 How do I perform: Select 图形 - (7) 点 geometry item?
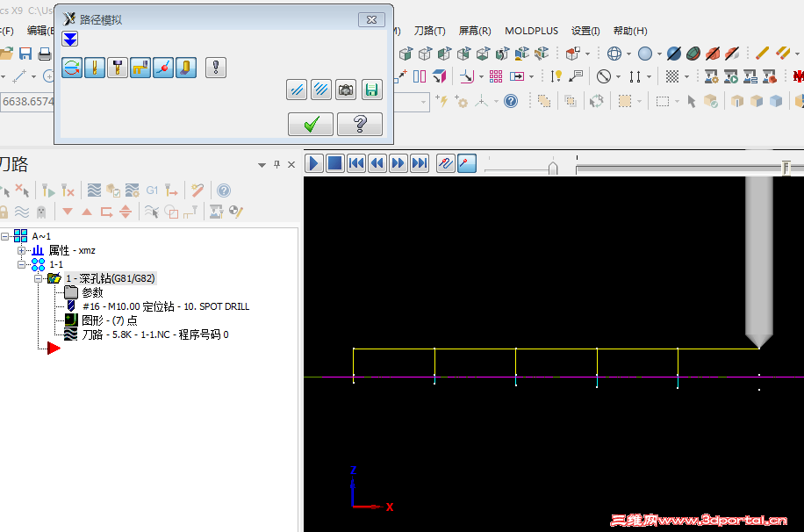coord(110,320)
